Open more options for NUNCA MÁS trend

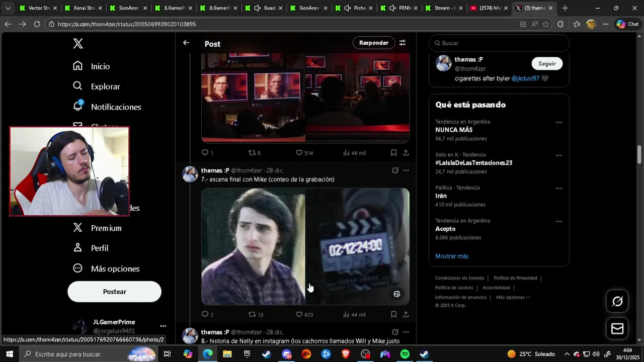[x=558, y=123]
